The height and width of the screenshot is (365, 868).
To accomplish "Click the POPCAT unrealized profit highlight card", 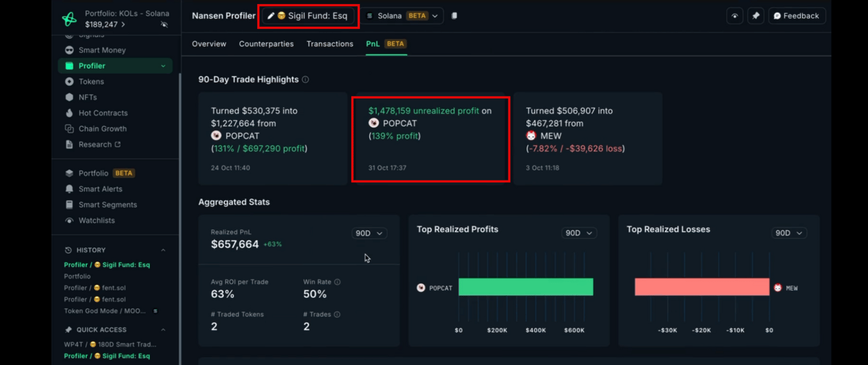I will tap(430, 139).
